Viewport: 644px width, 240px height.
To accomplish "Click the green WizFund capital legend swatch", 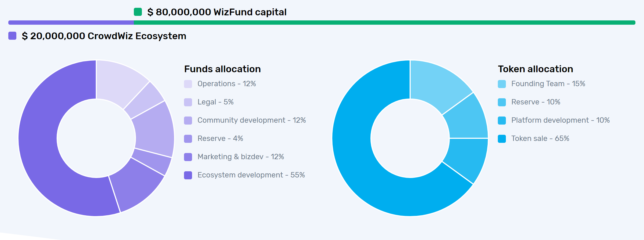I will (x=138, y=12).
